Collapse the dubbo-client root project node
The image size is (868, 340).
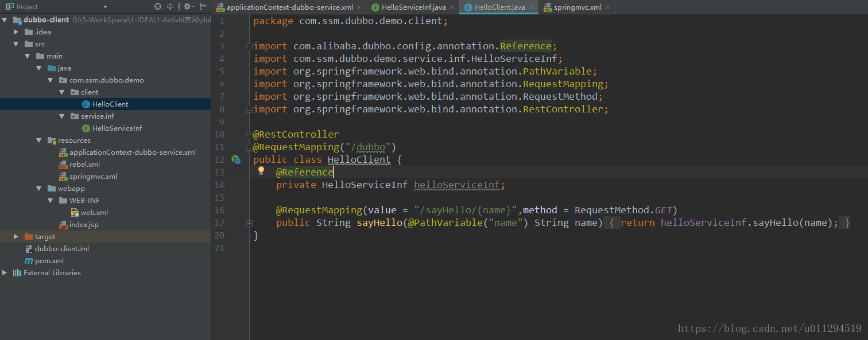click(5, 19)
